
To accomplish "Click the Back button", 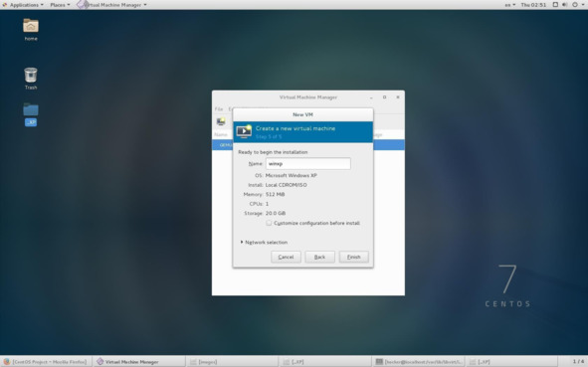I will click(x=319, y=257).
